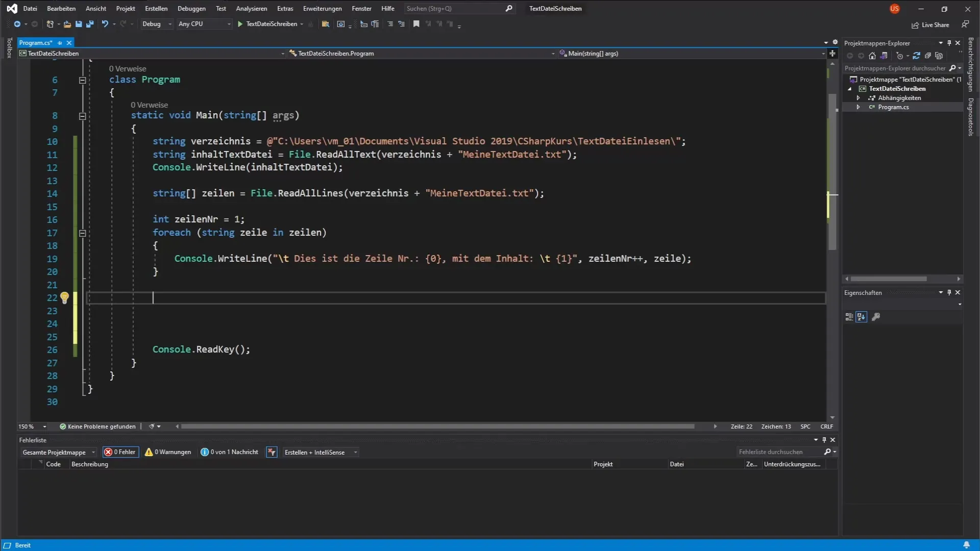Viewport: 980px width, 551px height.
Task: Toggle auto-hide pin of Eigenschaften panel
Action: pyautogui.click(x=949, y=292)
